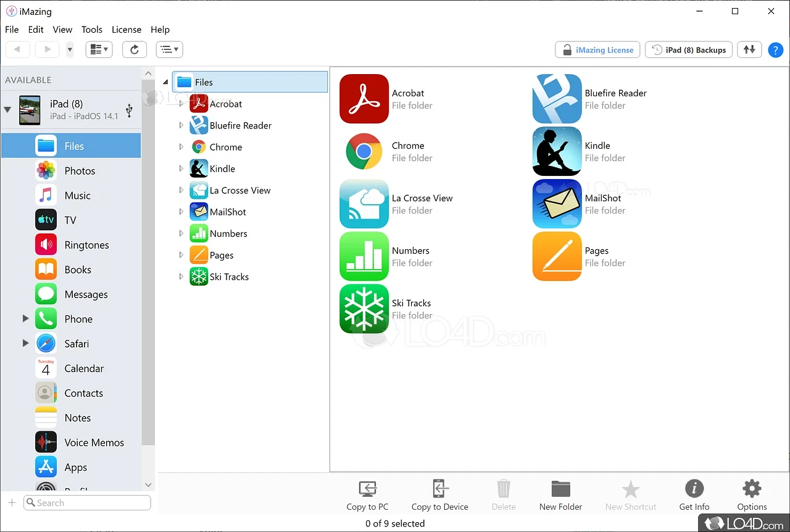The height and width of the screenshot is (532, 790).
Task: Open the navigation history dropdown arrow
Action: pyautogui.click(x=70, y=49)
